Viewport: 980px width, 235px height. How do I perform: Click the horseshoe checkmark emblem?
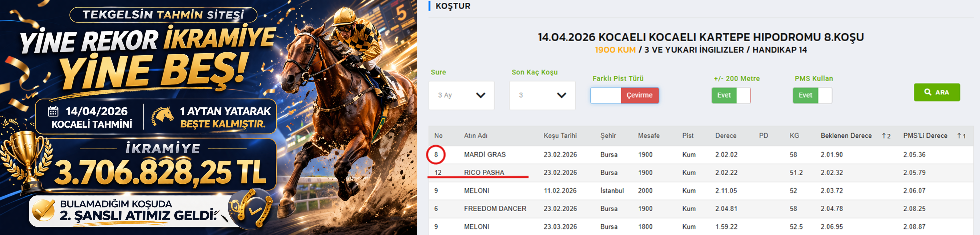[251, 209]
